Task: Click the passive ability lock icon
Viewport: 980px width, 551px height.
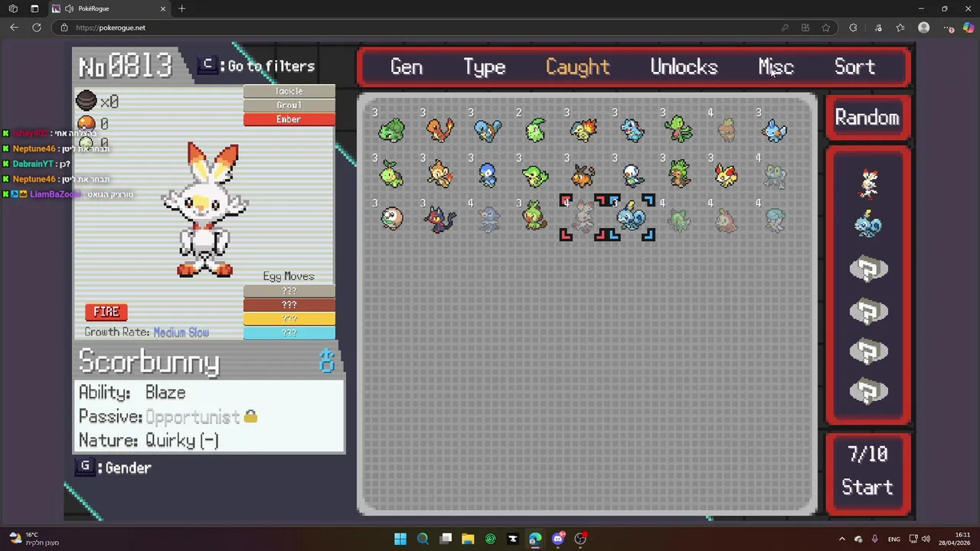Action: pyautogui.click(x=250, y=416)
